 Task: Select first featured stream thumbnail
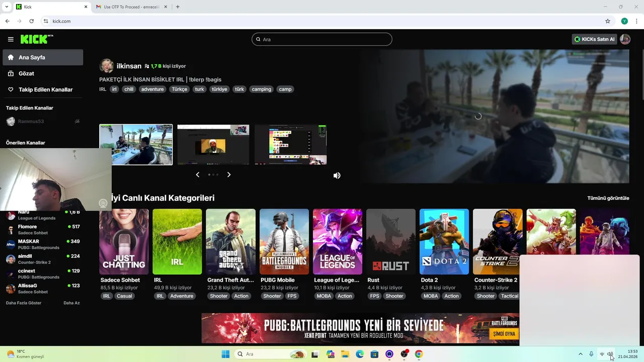pos(136,145)
